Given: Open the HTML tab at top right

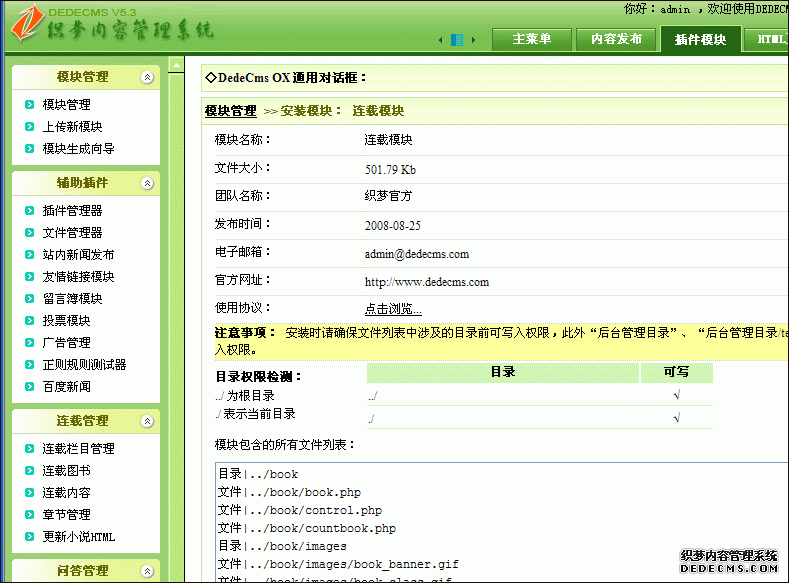Looking at the screenshot, I should (767, 39).
